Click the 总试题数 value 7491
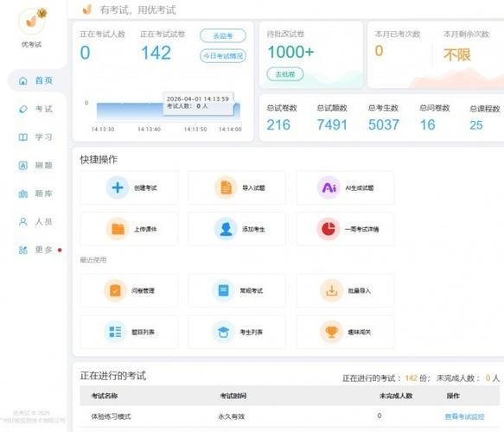The image size is (504, 432). point(332,125)
